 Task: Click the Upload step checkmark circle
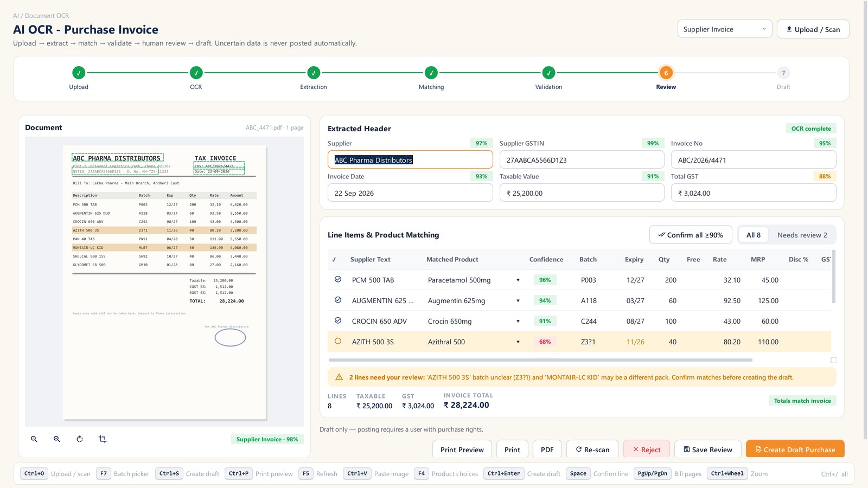click(79, 73)
